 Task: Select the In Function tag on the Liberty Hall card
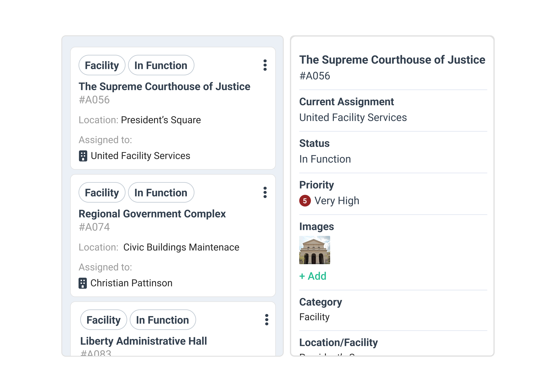[x=162, y=320]
